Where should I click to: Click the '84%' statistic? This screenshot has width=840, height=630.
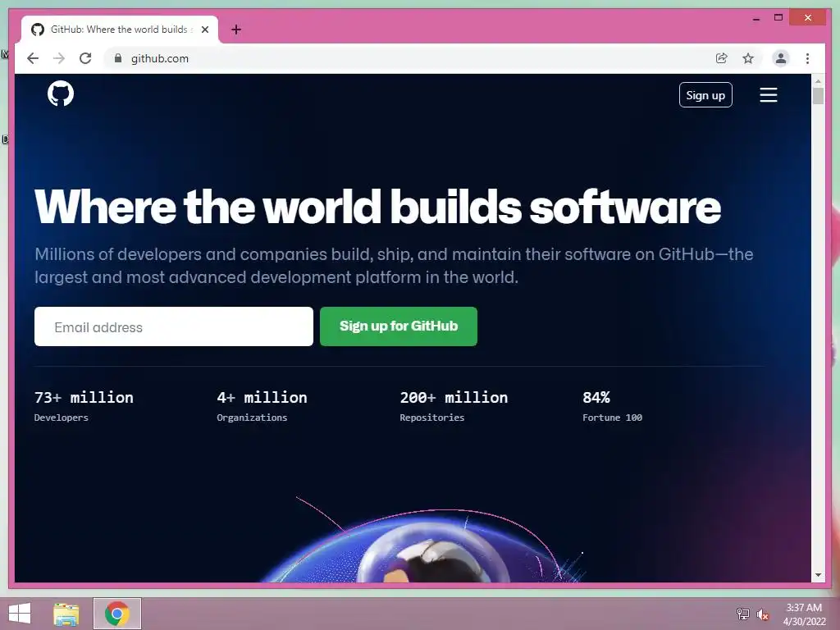tap(596, 398)
